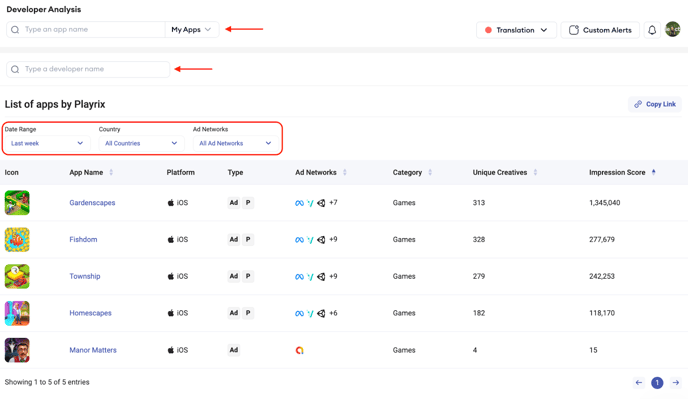This screenshot has width=688, height=399.
Task: Click the Gardenscapes app icon thumbnail
Action: (x=17, y=202)
